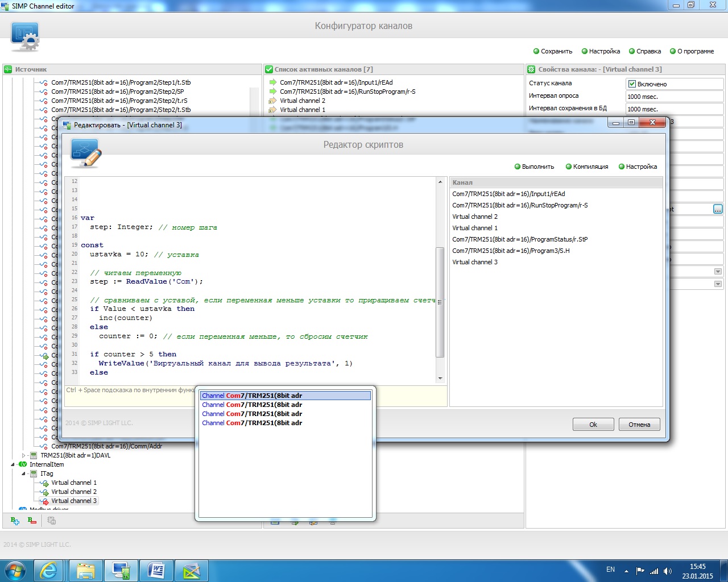
Task: Click the Канал column header
Action: tap(556, 182)
